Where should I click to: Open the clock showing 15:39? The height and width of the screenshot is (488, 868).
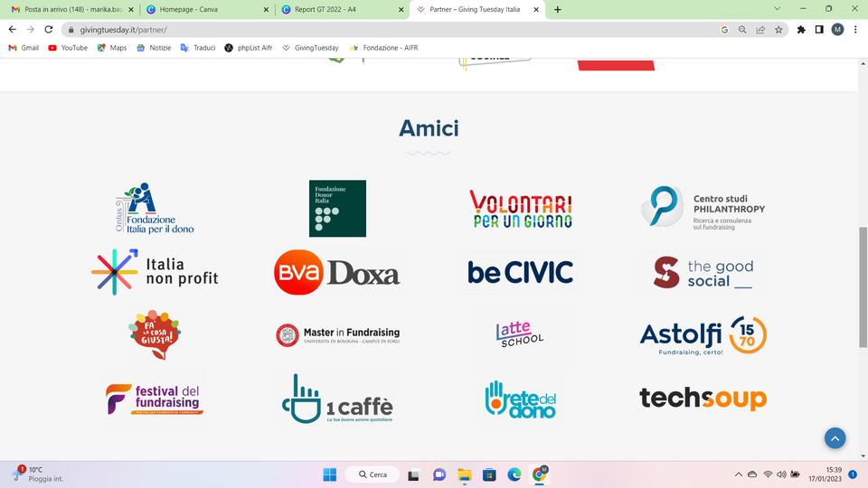pyautogui.click(x=825, y=474)
